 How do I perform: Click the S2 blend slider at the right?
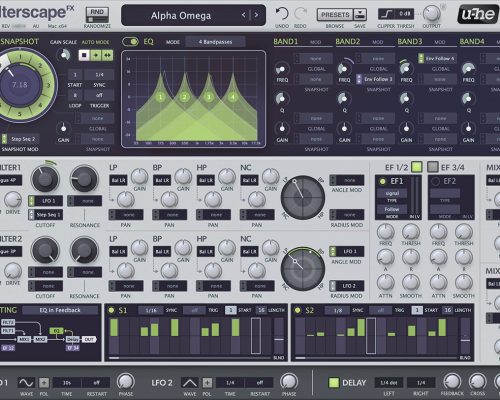tap(465, 336)
